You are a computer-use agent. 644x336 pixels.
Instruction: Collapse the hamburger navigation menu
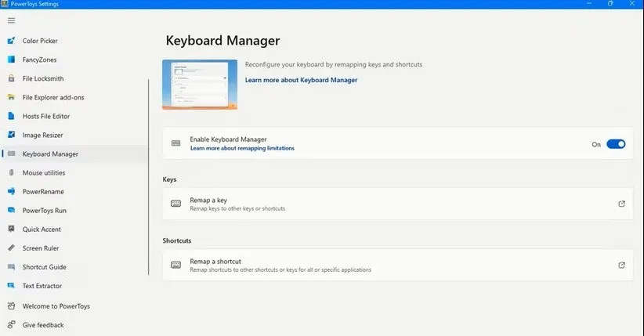11,20
